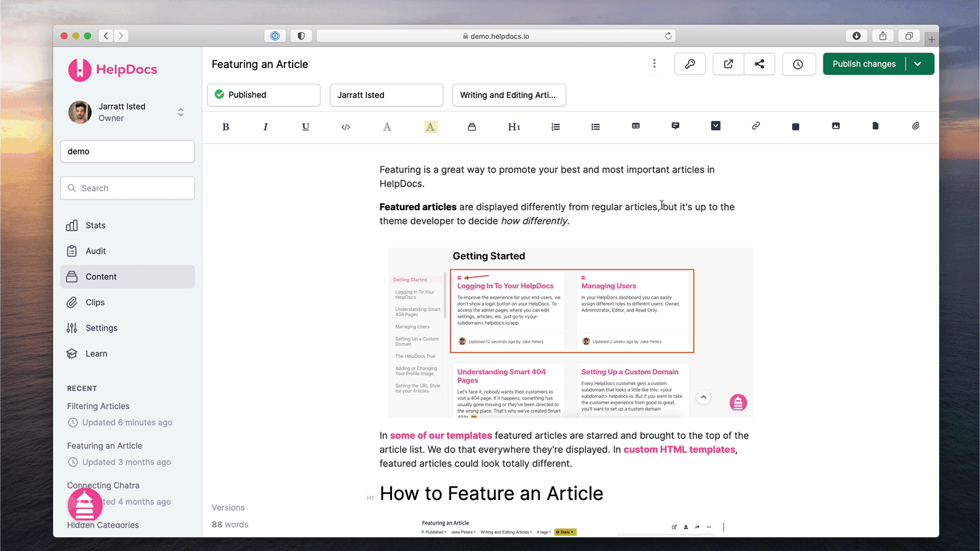This screenshot has width=980, height=551.
Task: Open Audit in the sidebar
Action: [x=127, y=251]
